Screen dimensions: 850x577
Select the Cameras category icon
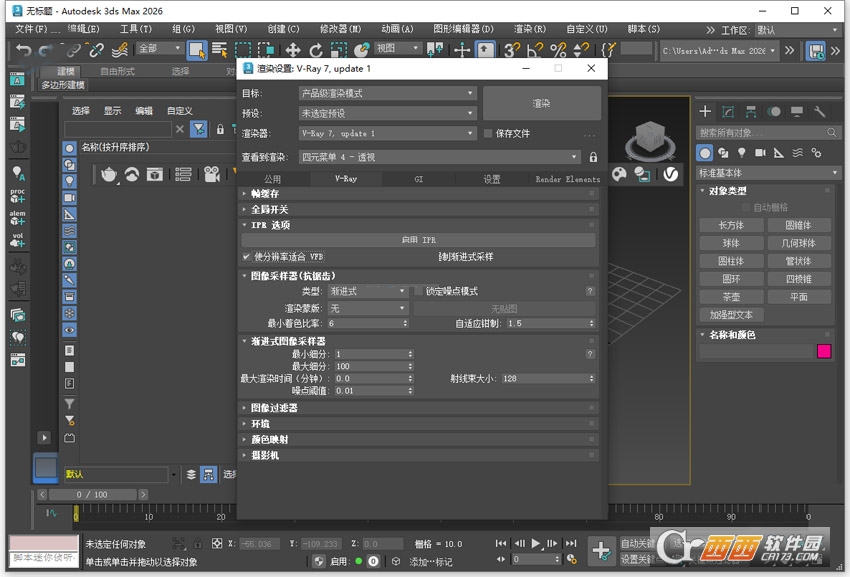click(760, 153)
